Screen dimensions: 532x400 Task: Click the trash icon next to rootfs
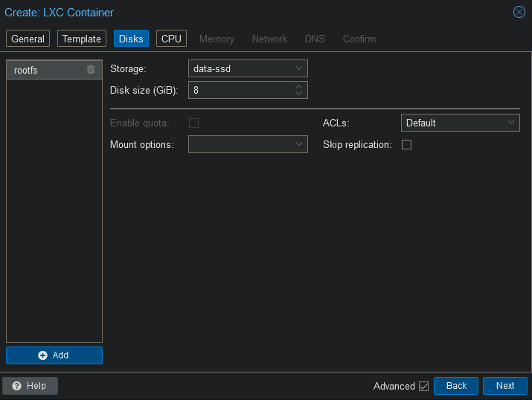point(91,70)
